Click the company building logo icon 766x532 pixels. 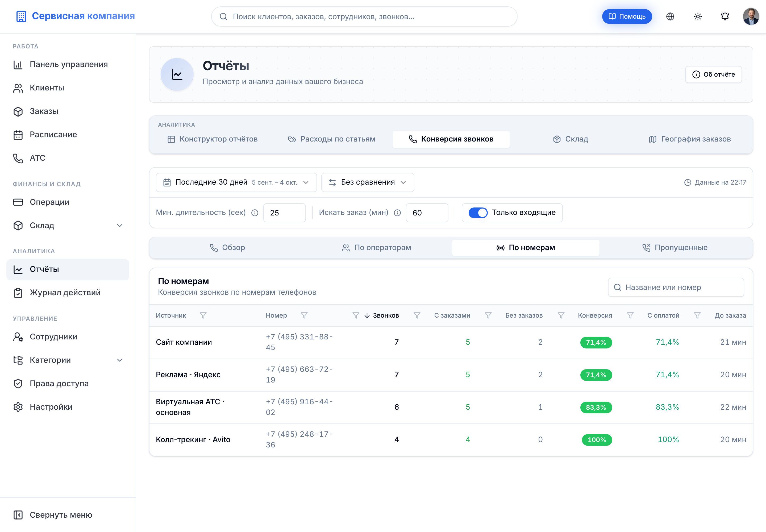tap(21, 16)
